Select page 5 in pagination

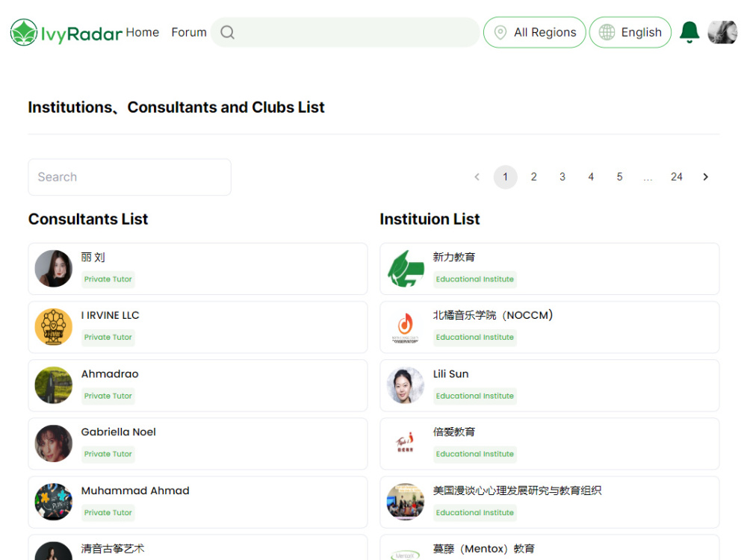[x=620, y=177]
